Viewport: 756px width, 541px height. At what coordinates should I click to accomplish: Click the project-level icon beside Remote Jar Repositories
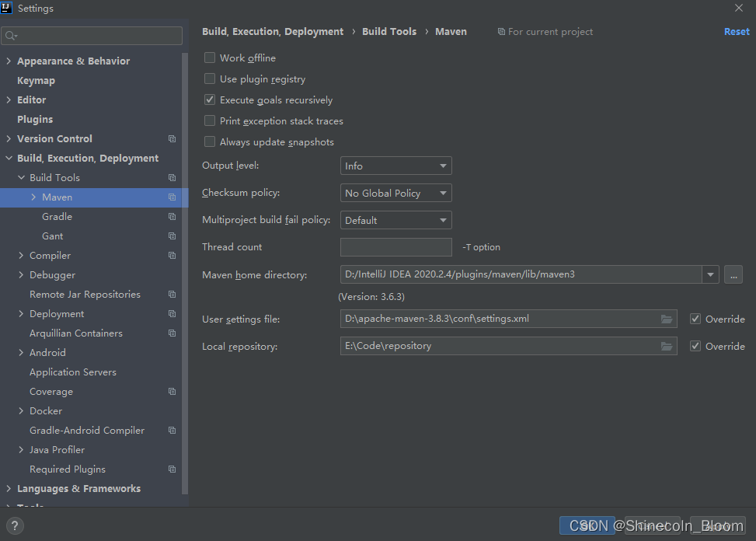pos(172,294)
